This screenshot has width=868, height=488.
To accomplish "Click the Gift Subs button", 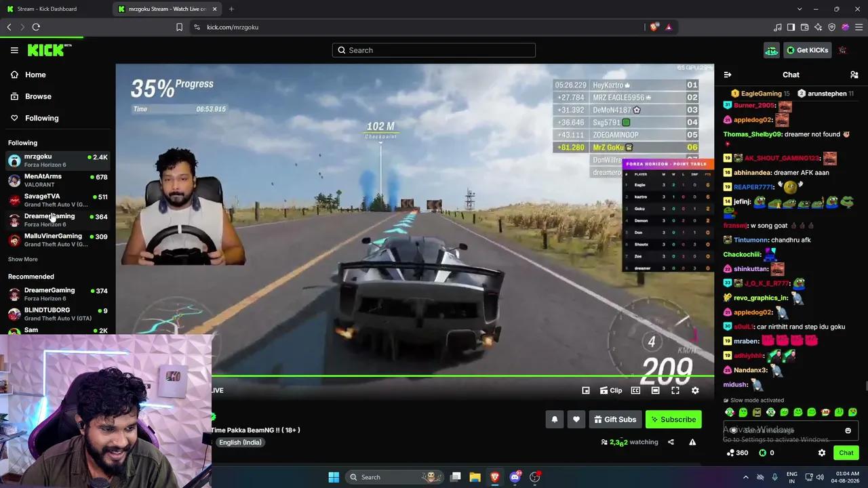I will 615,420.
